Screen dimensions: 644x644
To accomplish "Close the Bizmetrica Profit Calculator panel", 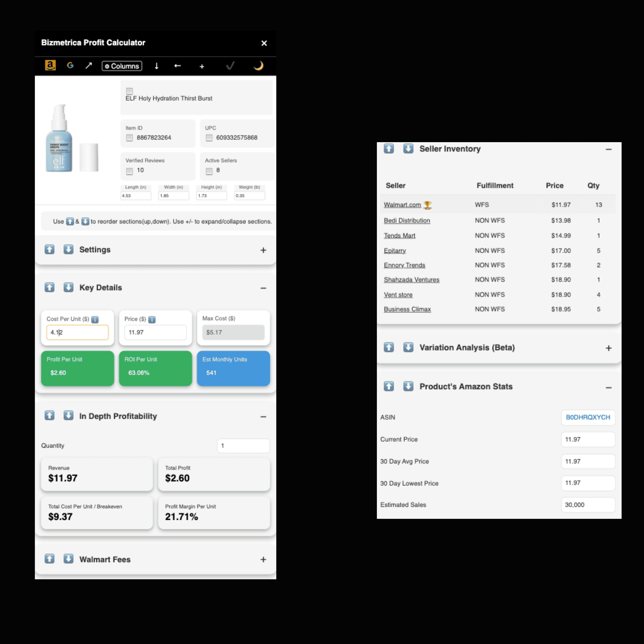I will [x=264, y=43].
